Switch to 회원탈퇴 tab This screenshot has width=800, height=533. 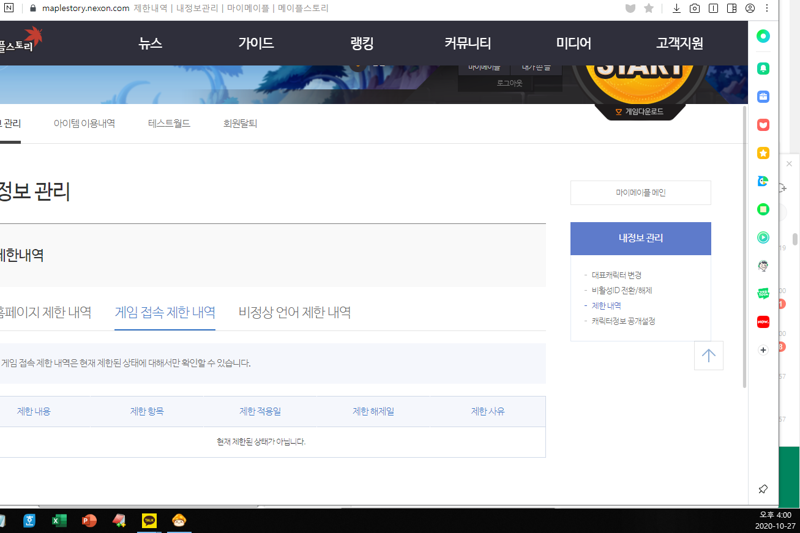point(240,123)
